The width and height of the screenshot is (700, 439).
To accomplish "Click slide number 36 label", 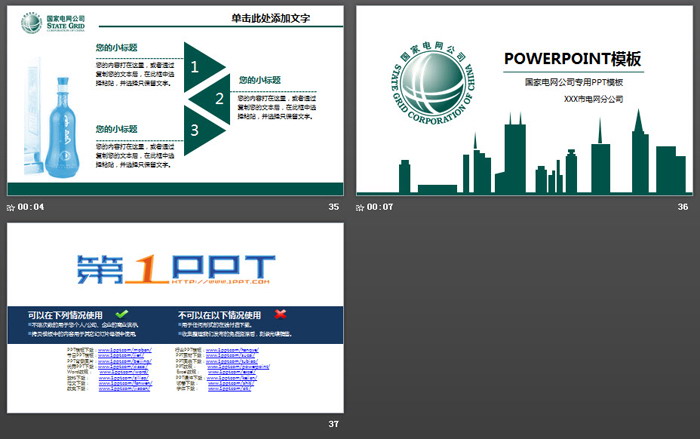I will 683,207.
